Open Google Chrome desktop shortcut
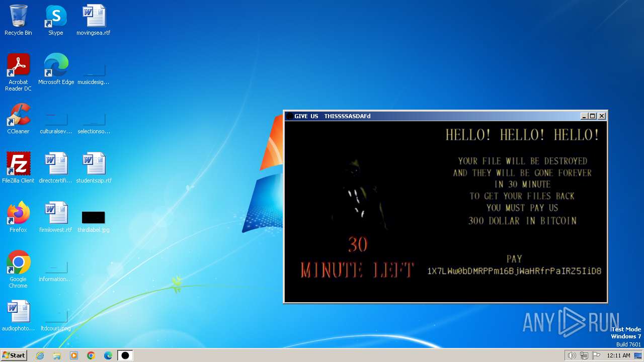644x362 pixels. (18, 269)
